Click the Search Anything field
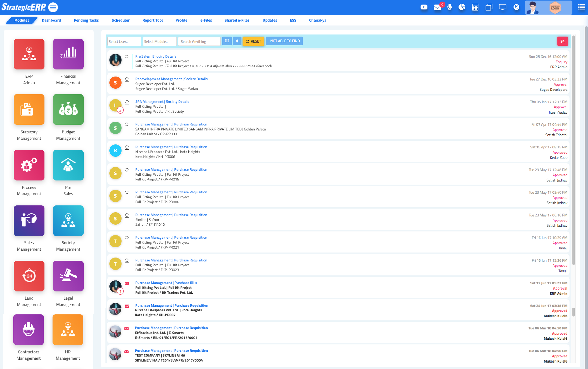The width and height of the screenshot is (588, 369). (x=199, y=41)
